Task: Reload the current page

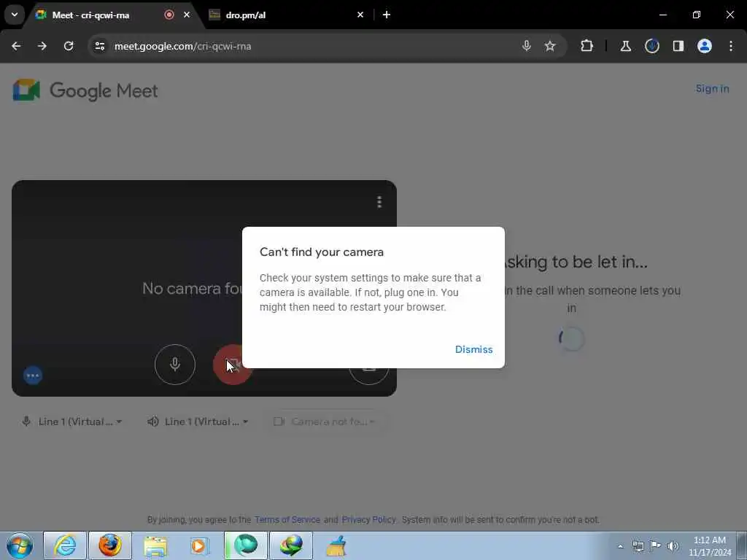Action: click(69, 46)
